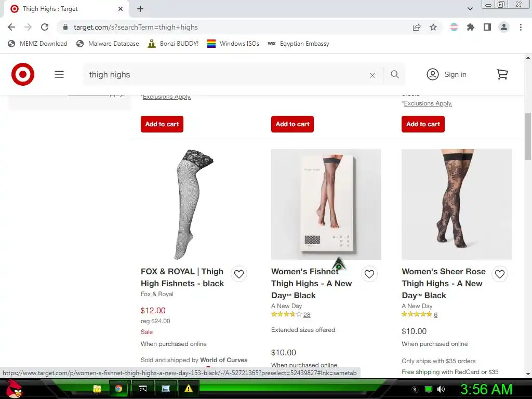The height and width of the screenshot is (399, 532).
Task: Click the page vertical scrollbar thumb
Action: [528, 137]
